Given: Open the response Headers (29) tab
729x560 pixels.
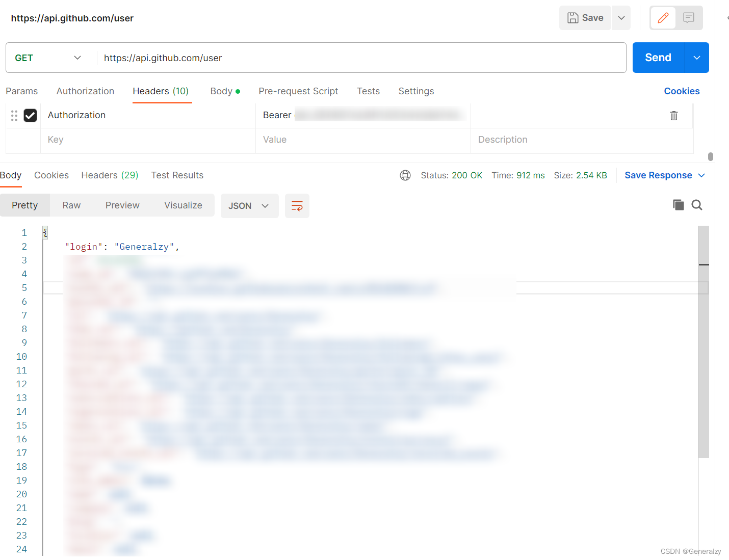Looking at the screenshot, I should tap(110, 175).
